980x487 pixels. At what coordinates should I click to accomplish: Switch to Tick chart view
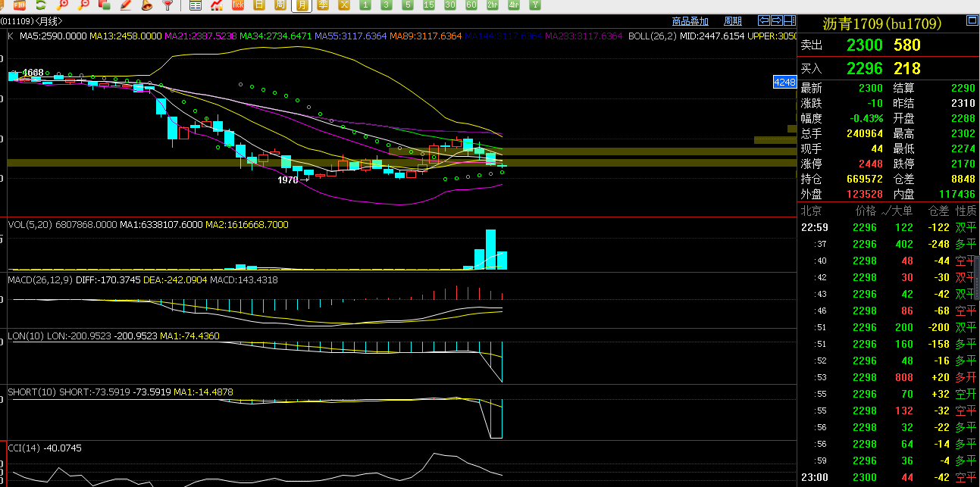click(238, 5)
